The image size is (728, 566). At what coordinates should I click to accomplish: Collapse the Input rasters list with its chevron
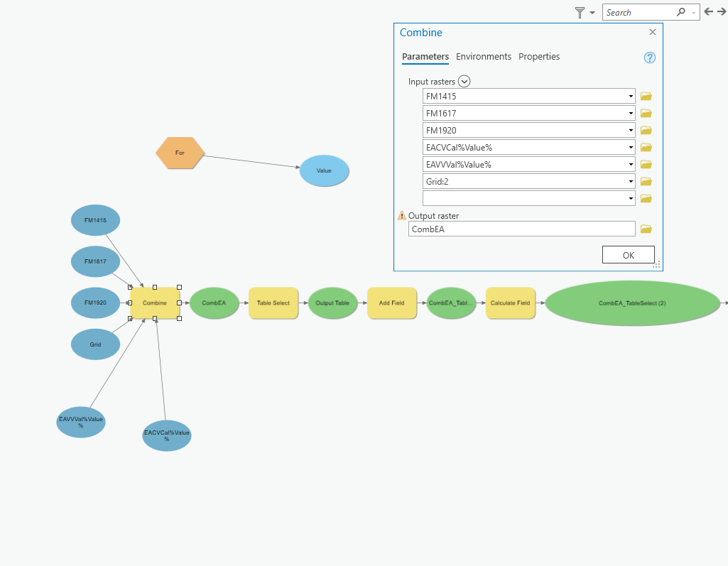click(464, 81)
